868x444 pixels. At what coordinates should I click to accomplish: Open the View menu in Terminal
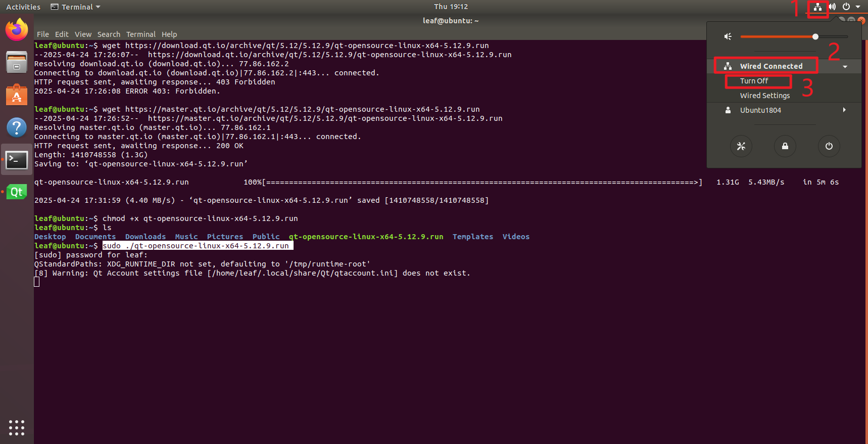[83, 34]
